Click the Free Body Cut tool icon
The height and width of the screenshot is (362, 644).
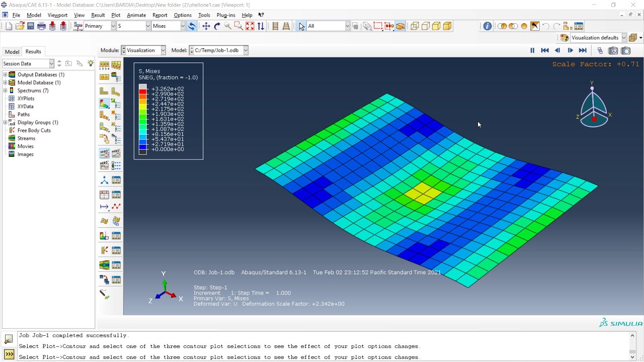click(x=104, y=250)
